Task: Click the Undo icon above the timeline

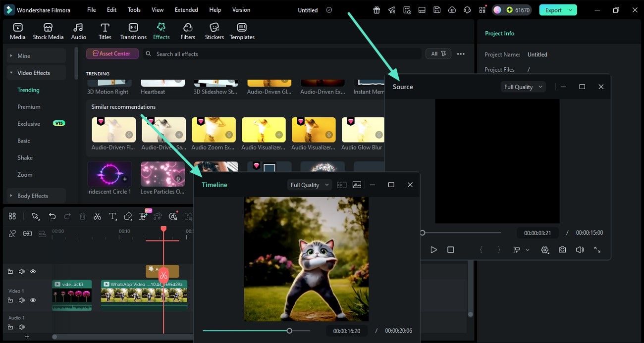Action: coord(53,216)
